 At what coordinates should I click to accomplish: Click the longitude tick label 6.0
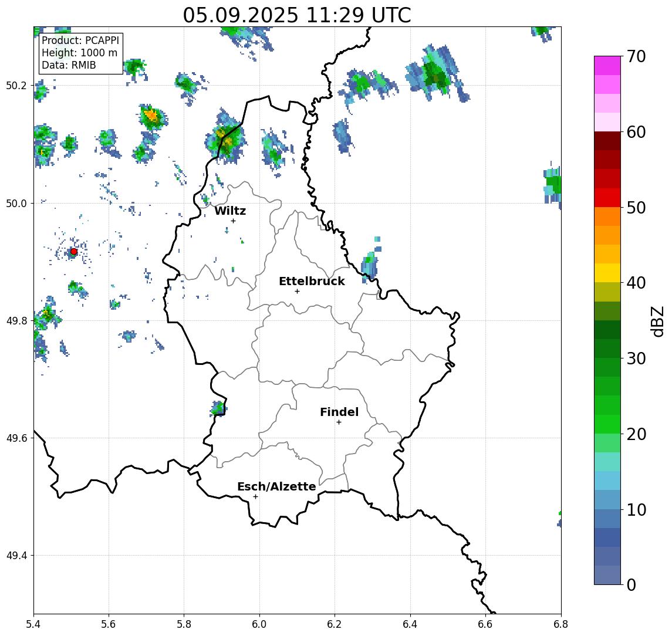pyautogui.click(x=259, y=624)
